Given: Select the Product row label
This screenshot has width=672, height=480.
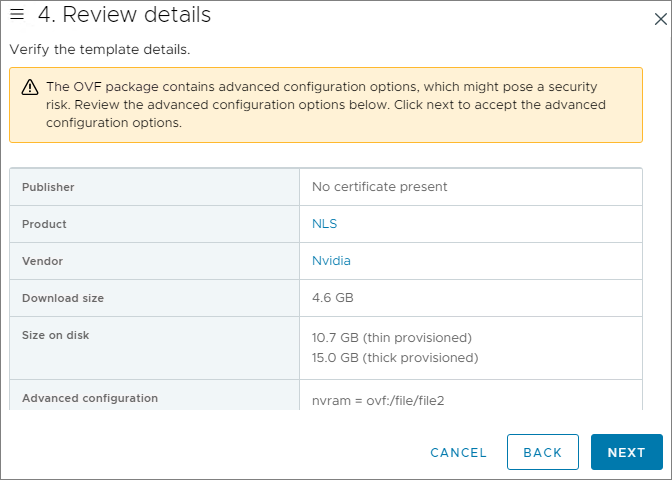Looking at the screenshot, I should pyautogui.click(x=44, y=224).
